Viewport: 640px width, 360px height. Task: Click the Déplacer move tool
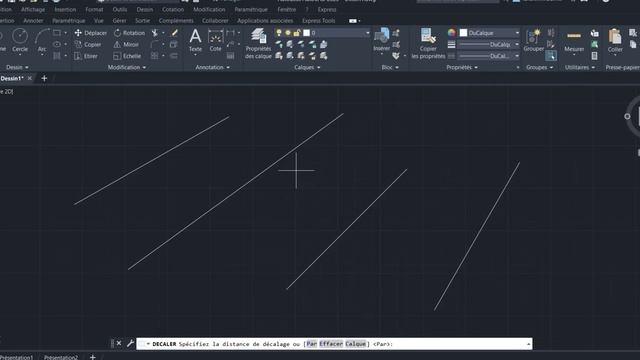coord(91,33)
